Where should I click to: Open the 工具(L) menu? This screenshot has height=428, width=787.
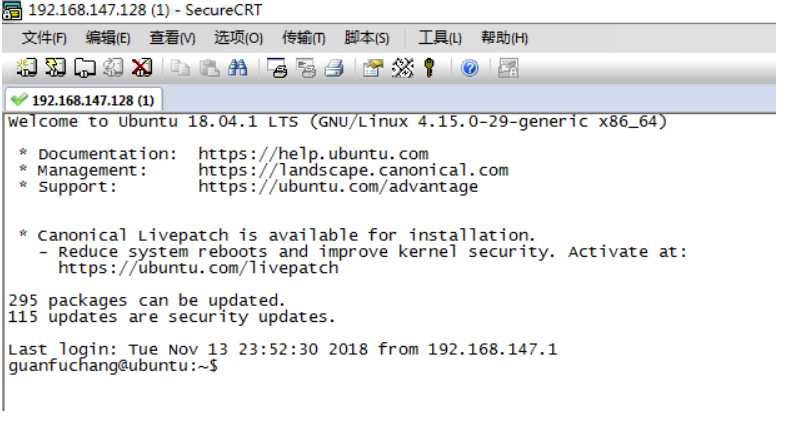[x=440, y=38]
